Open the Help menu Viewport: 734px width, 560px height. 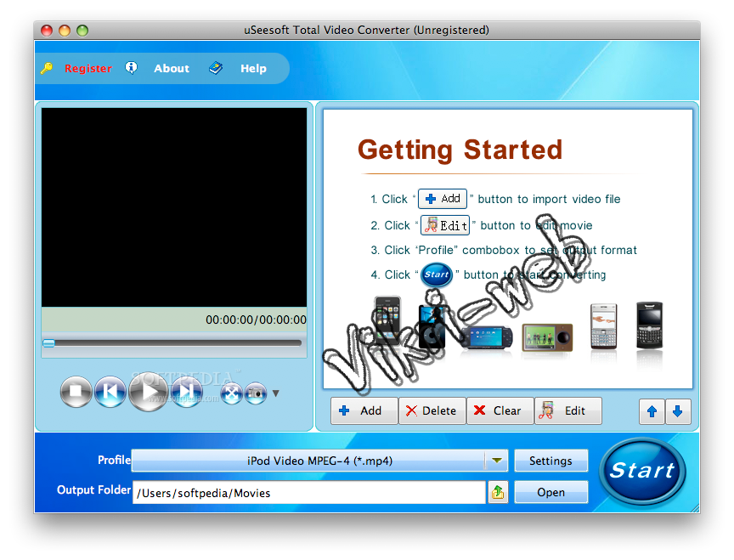(253, 68)
